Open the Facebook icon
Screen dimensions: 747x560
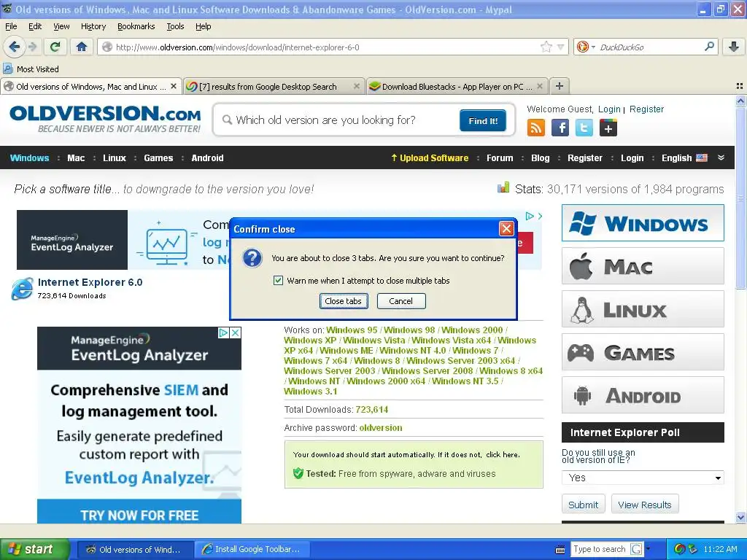tap(560, 128)
